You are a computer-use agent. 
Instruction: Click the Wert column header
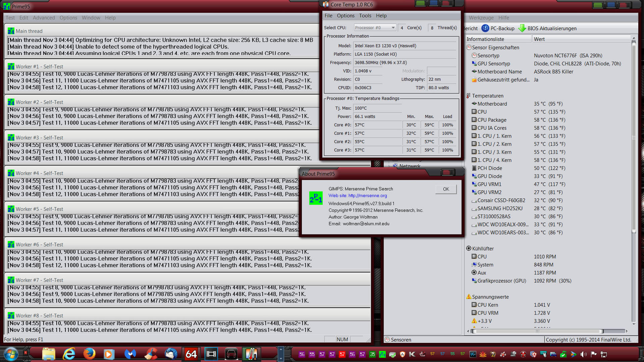pyautogui.click(x=581, y=39)
